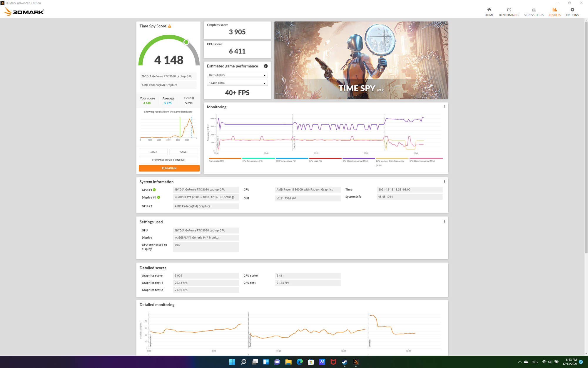Select the CPU name field value
The width and height of the screenshot is (588, 368).
308,190
